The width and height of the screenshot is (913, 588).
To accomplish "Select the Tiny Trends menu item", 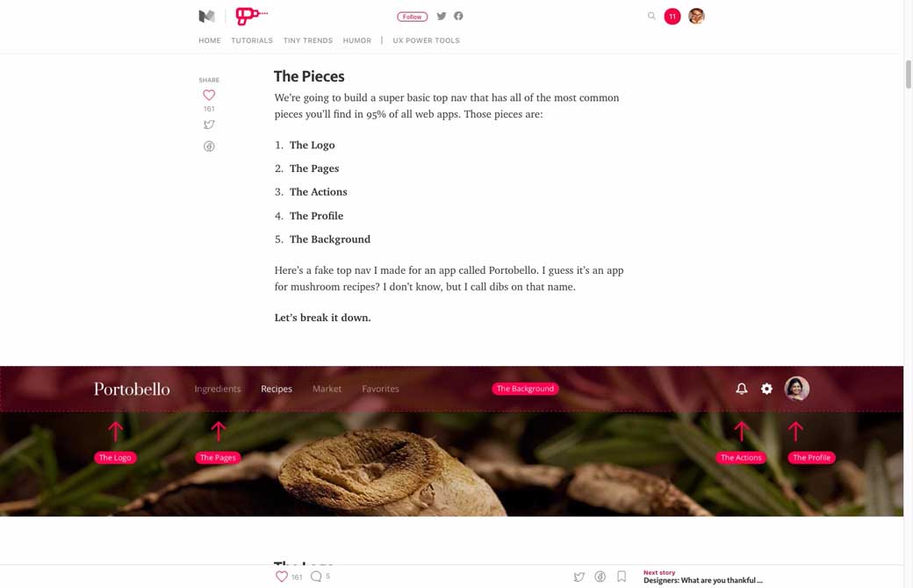I will [x=308, y=40].
